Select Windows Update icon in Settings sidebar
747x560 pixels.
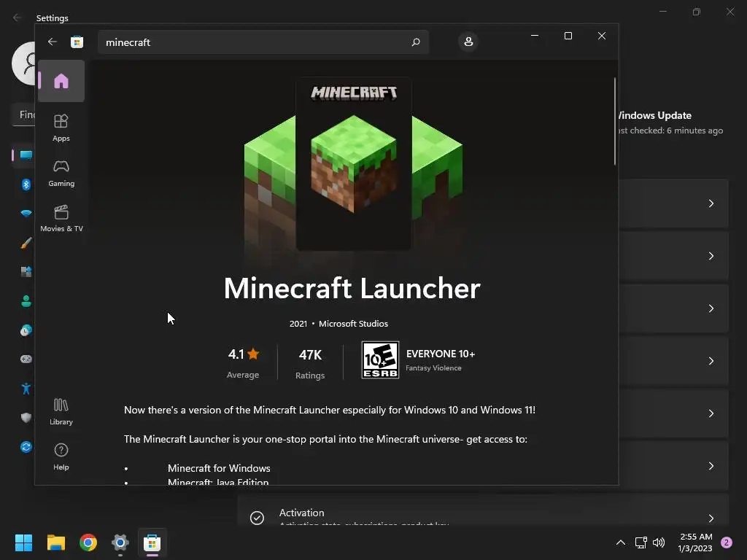(x=26, y=447)
